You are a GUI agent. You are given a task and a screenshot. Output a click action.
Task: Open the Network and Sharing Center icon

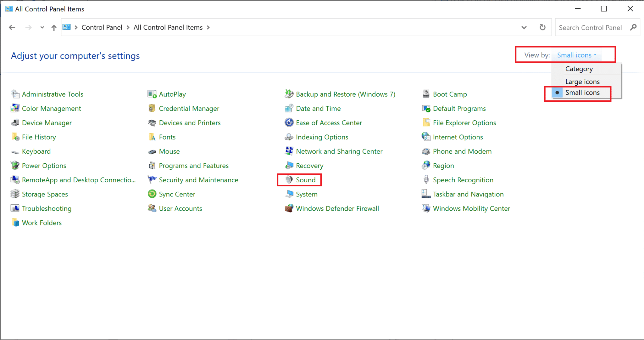pos(289,151)
